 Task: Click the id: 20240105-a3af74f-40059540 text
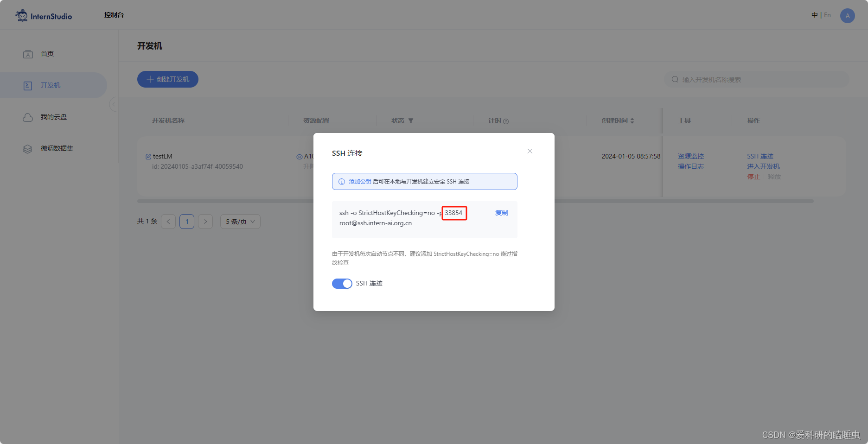tap(198, 166)
